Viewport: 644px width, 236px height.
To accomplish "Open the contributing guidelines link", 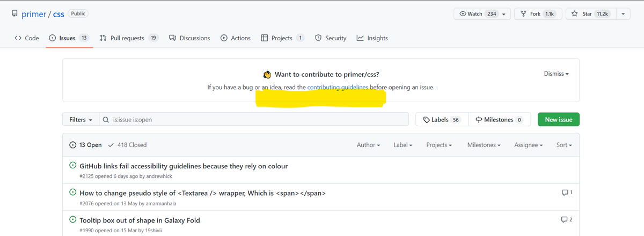I will (338, 87).
